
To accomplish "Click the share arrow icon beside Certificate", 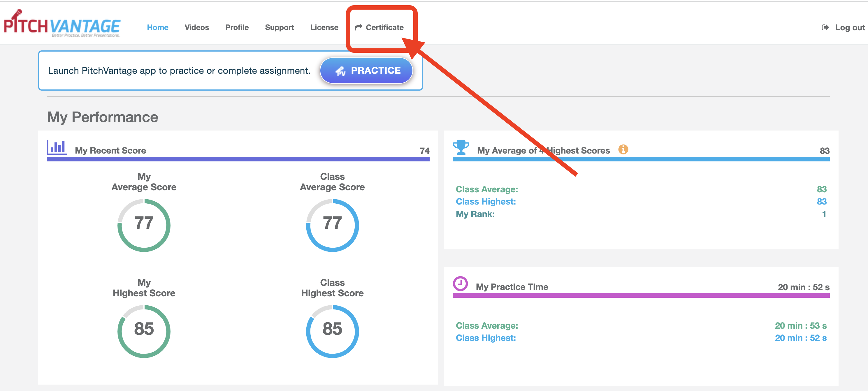I will 358,27.
